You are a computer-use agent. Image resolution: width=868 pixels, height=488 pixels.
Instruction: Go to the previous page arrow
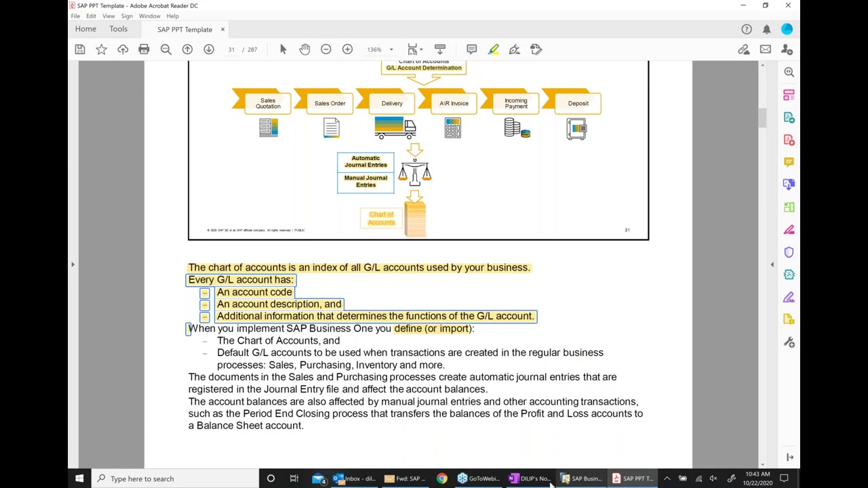187,49
